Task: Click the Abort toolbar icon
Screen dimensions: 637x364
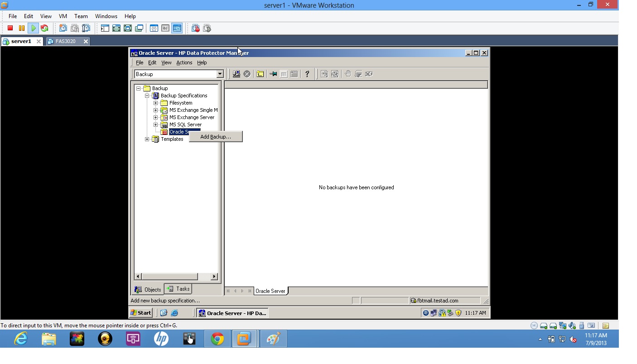Action: pos(247,73)
